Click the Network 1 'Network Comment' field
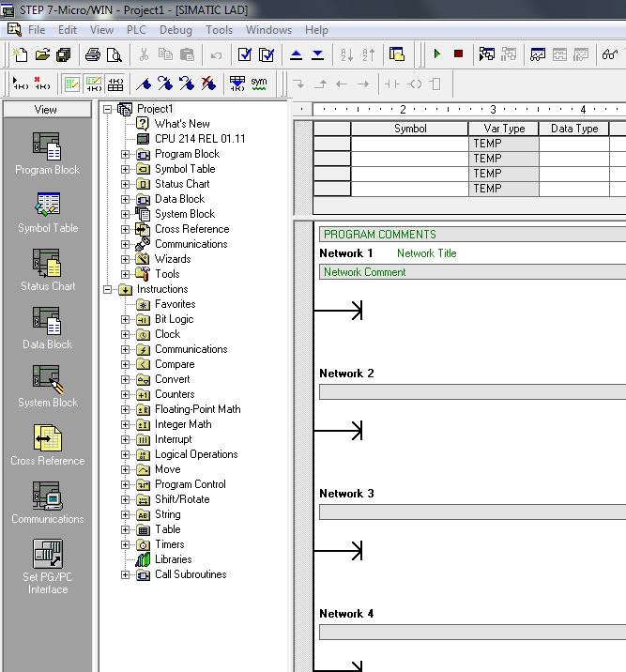 pyautogui.click(x=472, y=272)
